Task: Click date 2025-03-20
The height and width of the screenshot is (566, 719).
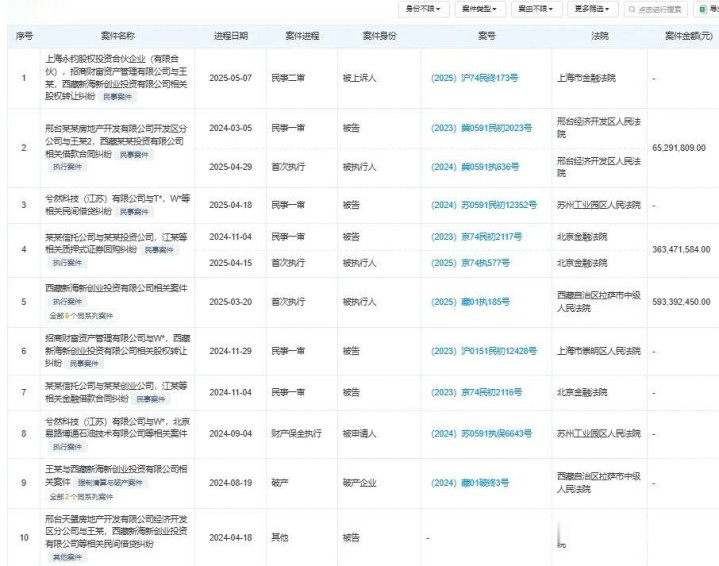Action: click(x=231, y=302)
